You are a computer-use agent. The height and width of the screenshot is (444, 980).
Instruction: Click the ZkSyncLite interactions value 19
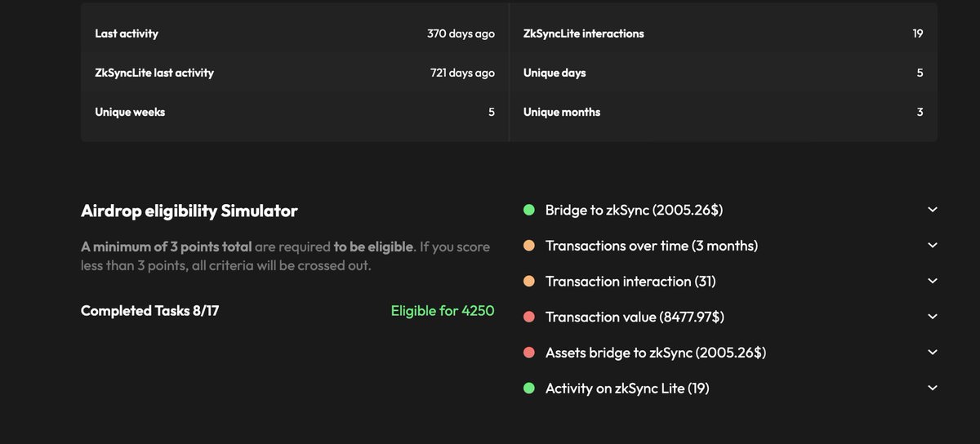coord(918,34)
